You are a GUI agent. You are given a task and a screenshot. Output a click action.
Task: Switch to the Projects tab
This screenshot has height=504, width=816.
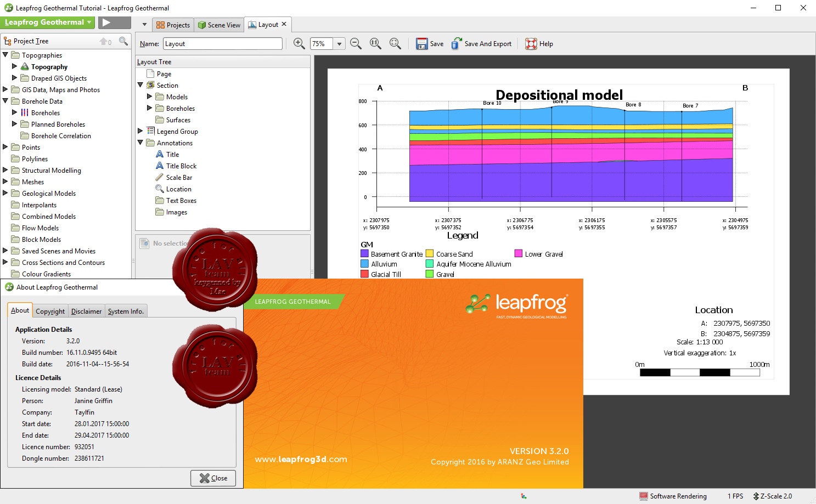pos(173,25)
